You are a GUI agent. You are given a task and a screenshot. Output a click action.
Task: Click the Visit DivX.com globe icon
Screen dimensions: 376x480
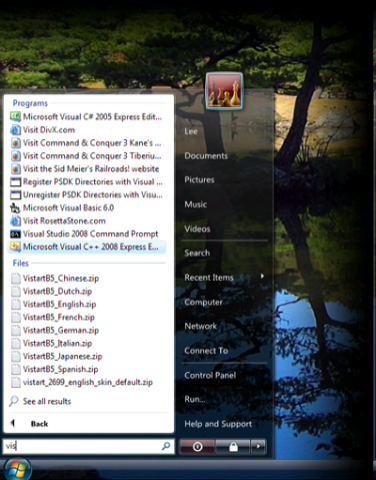[x=15, y=130]
